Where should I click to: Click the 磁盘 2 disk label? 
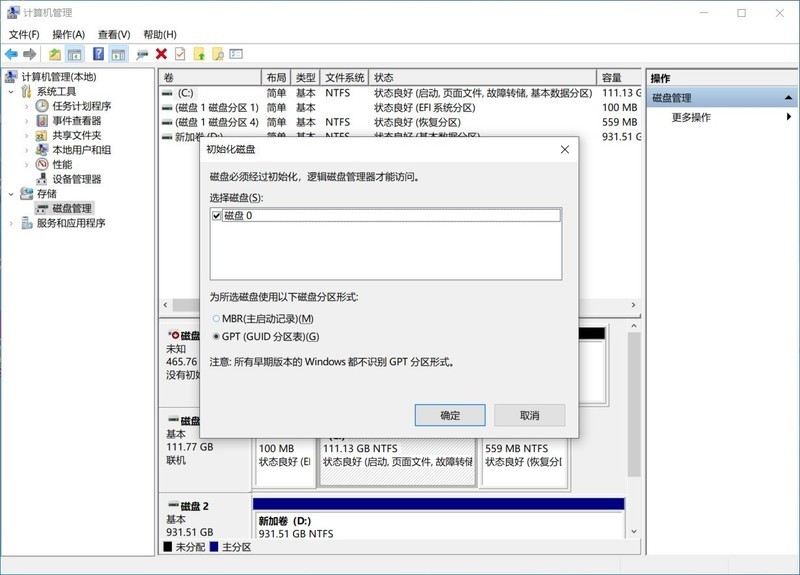click(194, 506)
